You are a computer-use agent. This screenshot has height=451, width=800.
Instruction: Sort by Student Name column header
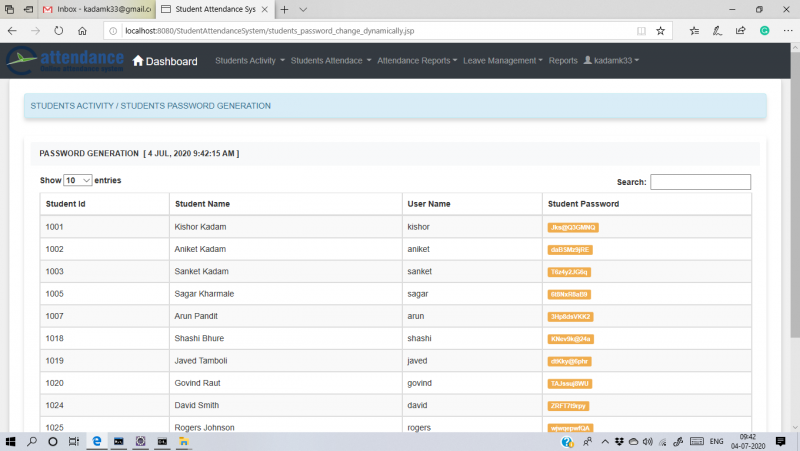[x=286, y=204]
